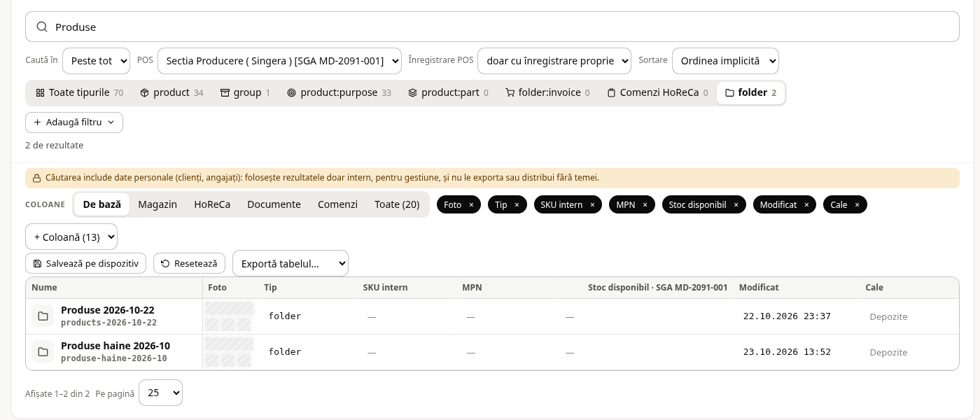This screenshot has width=980, height=420.
Task: Select the product:purpose type tab
Action: pyautogui.click(x=339, y=92)
